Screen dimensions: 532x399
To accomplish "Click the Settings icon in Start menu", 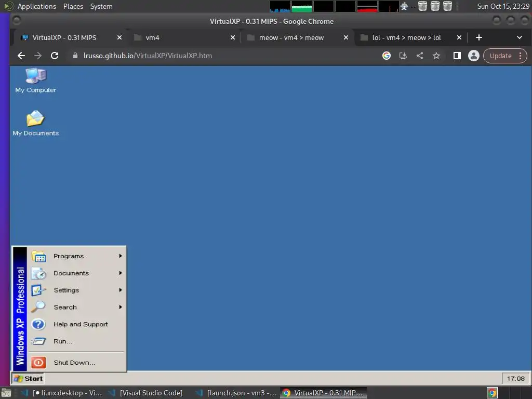I will click(x=38, y=290).
